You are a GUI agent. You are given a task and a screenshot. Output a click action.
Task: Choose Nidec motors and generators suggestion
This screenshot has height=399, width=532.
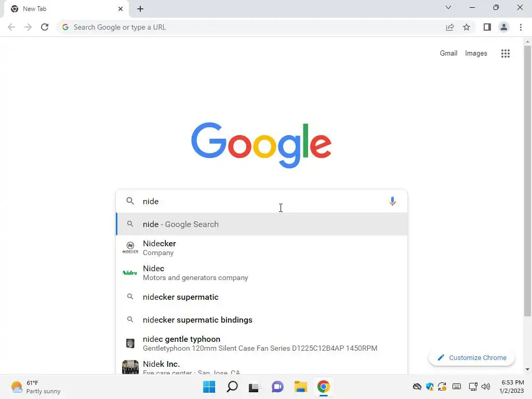pos(261,273)
